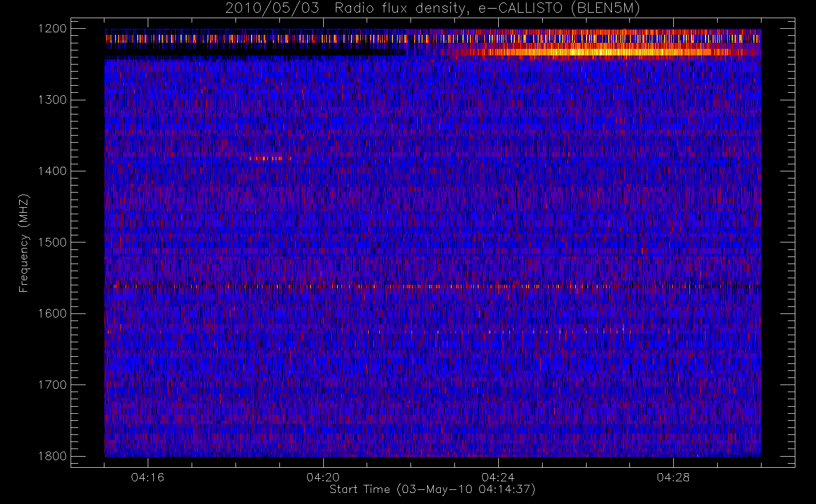Image resolution: width=816 pixels, height=504 pixels.
Task: Click the 1500 frequency tick label
Action: click(52, 242)
